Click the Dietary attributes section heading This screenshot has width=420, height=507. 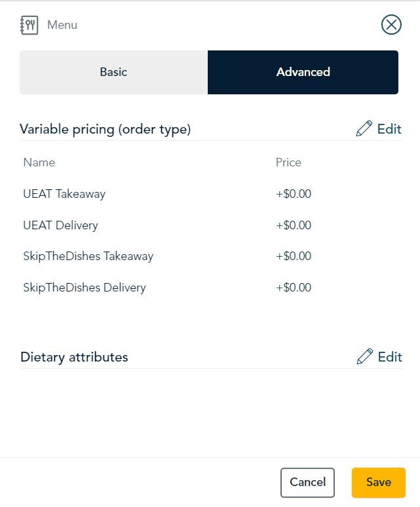(x=74, y=357)
